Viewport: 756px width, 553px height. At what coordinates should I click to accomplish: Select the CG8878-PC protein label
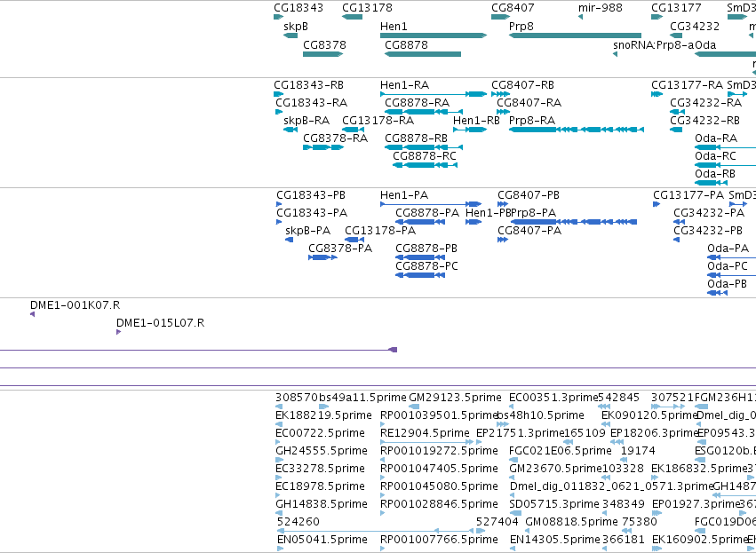click(426, 266)
